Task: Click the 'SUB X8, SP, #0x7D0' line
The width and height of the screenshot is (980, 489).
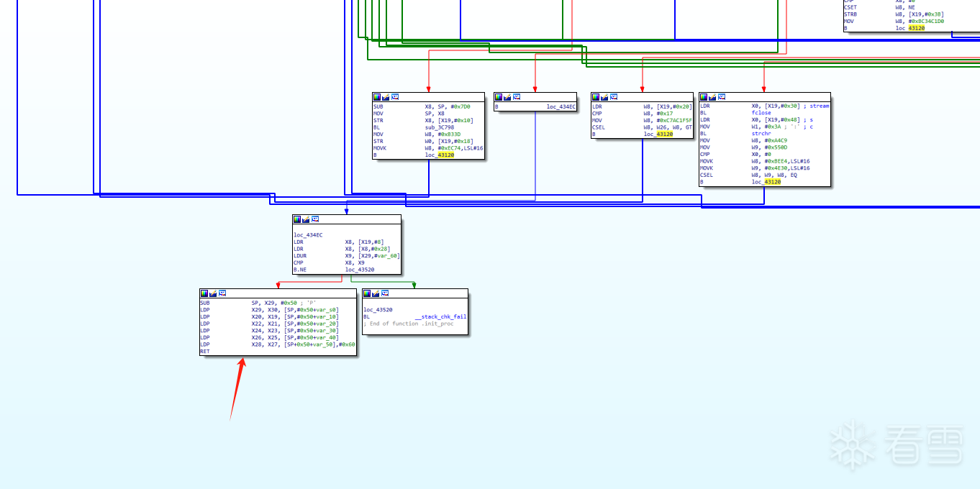Action: tap(422, 106)
